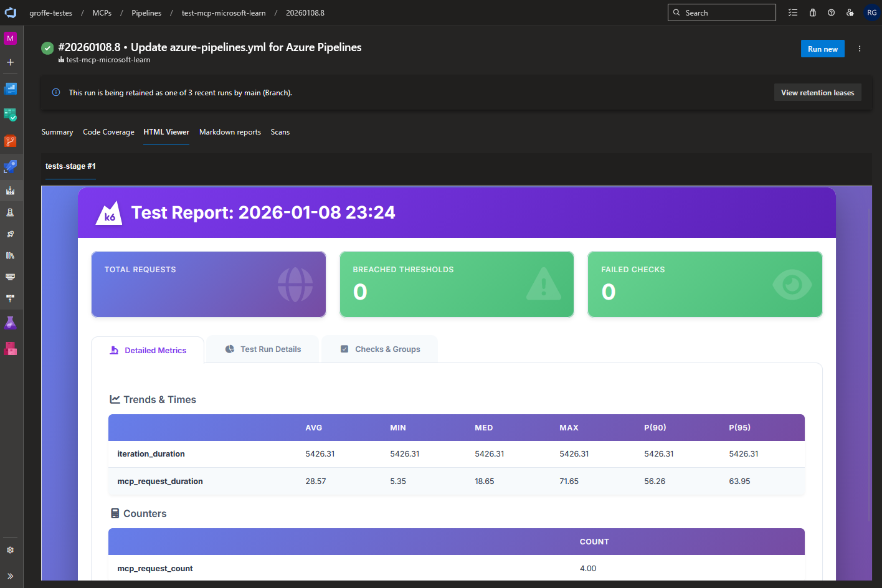Viewport: 882px width, 588px height.
Task: Open the Deployment groups icon in sidebar
Action: pyautogui.click(x=10, y=298)
